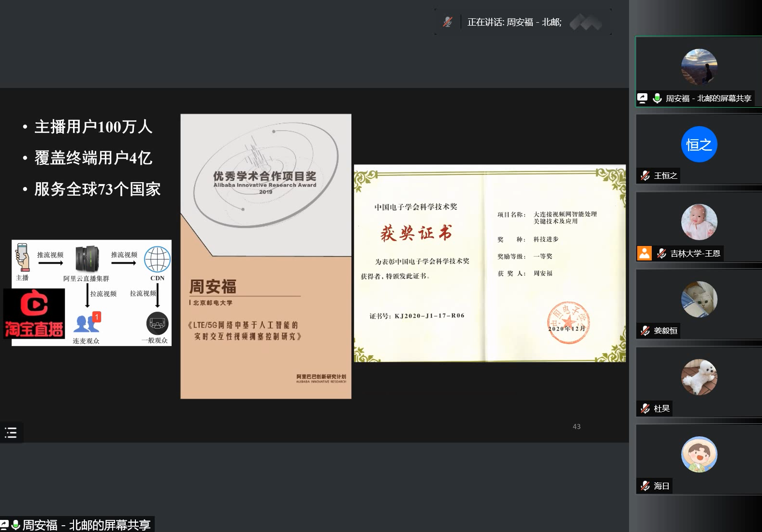Click the 正在讲话: 周安福 - 北邮 speaker label
The height and width of the screenshot is (532, 762).
coord(514,22)
